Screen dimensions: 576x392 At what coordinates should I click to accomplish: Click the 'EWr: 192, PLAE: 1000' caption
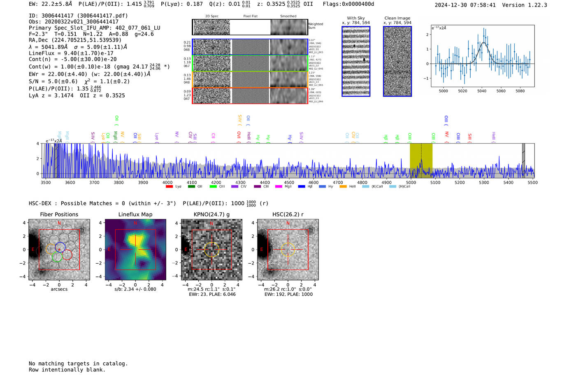click(x=288, y=294)
